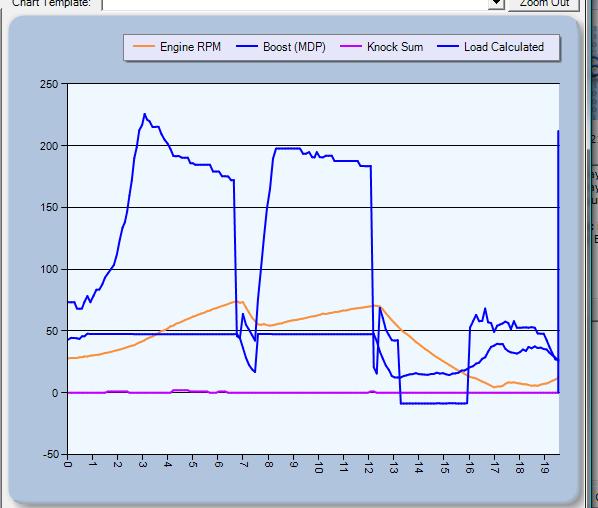Viewport: 598px width, 508px height.
Task: Click the 100 label on the vertical axis
Action: pyautogui.click(x=49, y=269)
